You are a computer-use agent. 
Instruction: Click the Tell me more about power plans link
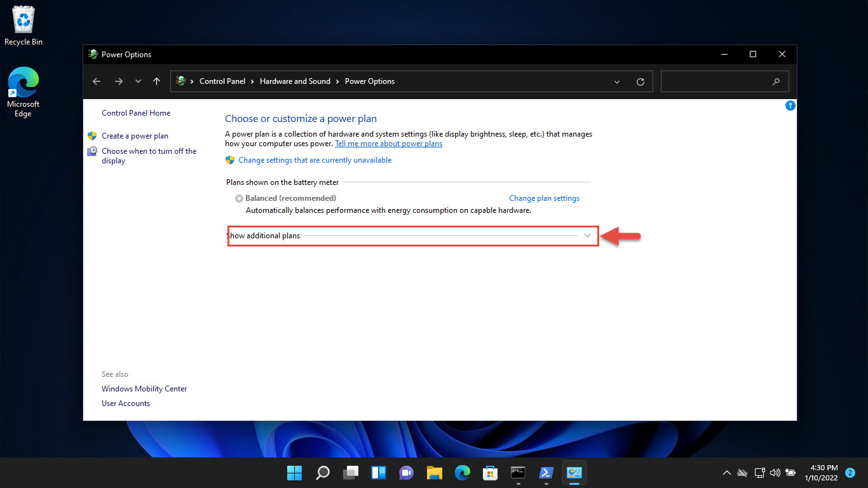click(x=388, y=143)
